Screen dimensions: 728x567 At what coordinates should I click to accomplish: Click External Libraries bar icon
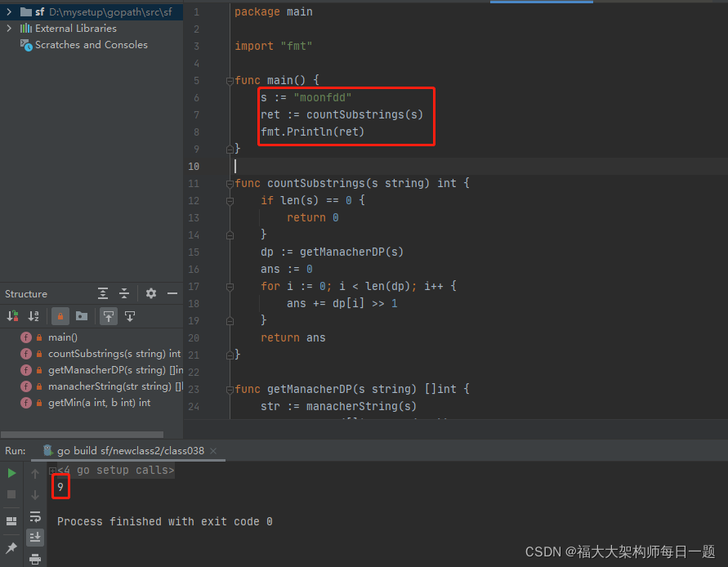(x=26, y=29)
